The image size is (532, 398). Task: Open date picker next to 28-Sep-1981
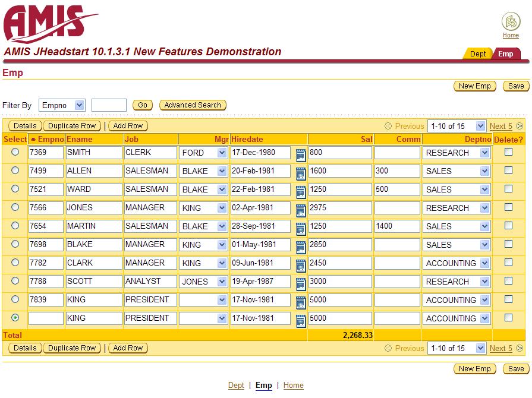click(301, 229)
